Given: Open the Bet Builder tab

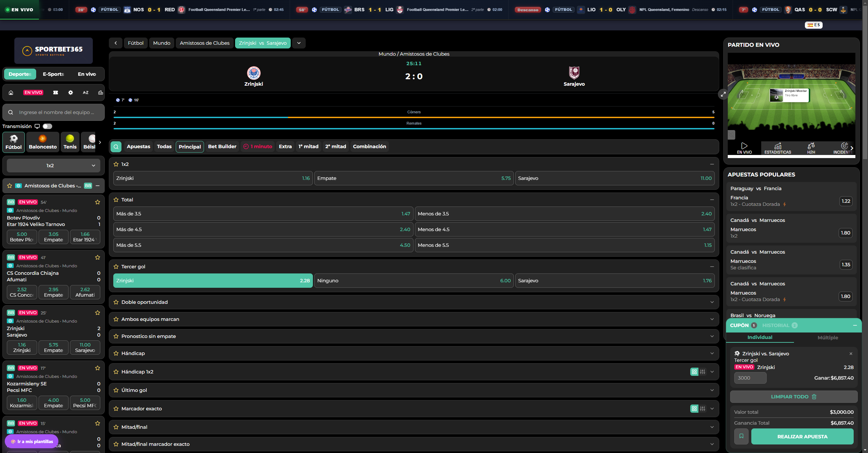Looking at the screenshot, I should click(222, 147).
